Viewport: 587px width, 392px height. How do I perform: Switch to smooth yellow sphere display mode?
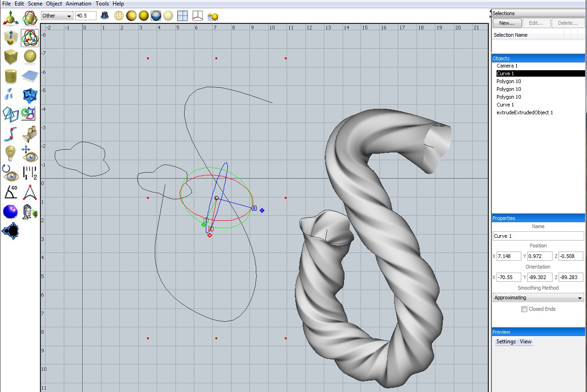coord(144,16)
